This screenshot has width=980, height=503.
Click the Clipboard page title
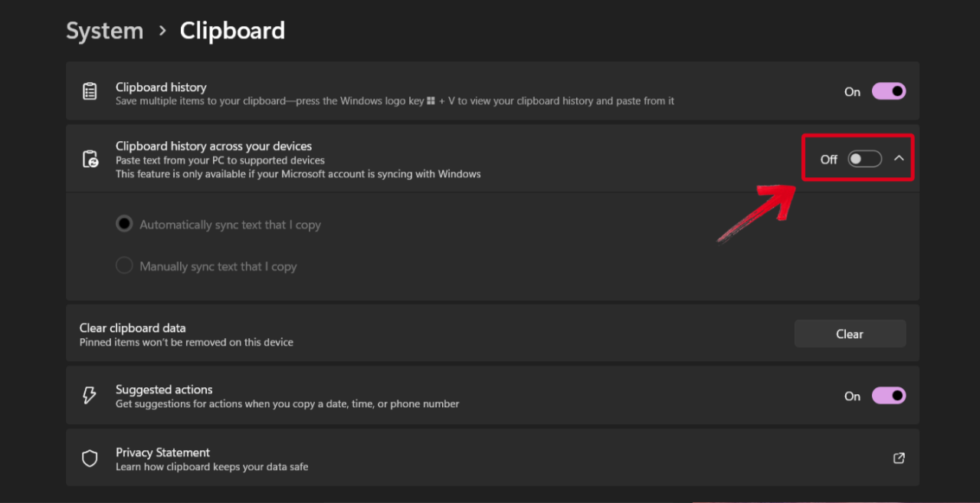coord(231,31)
